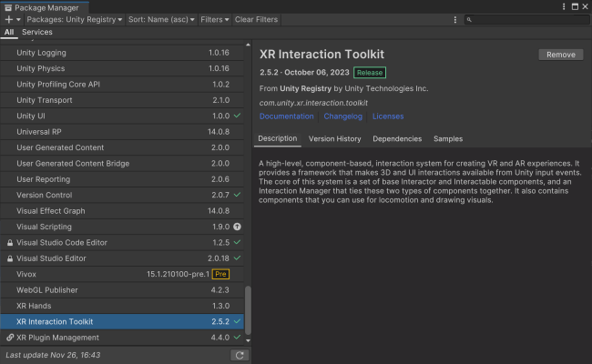Select the Version Control package

pyautogui.click(x=122, y=196)
